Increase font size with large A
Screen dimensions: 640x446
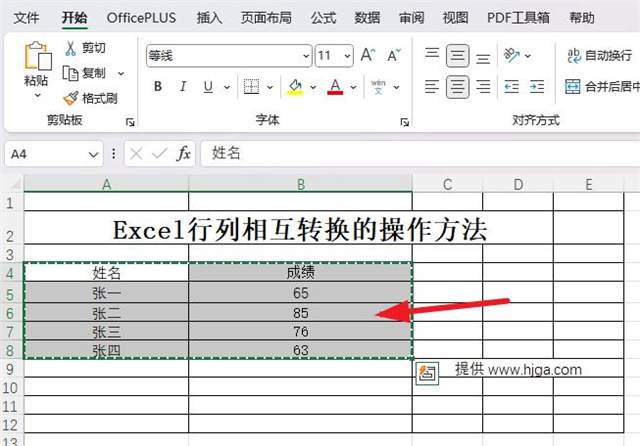pyautogui.click(x=367, y=55)
